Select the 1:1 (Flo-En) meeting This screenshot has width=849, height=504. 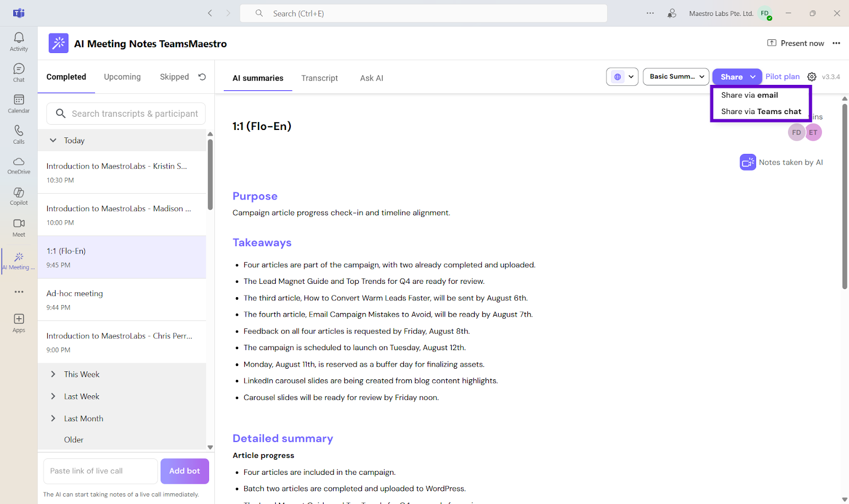point(122,257)
